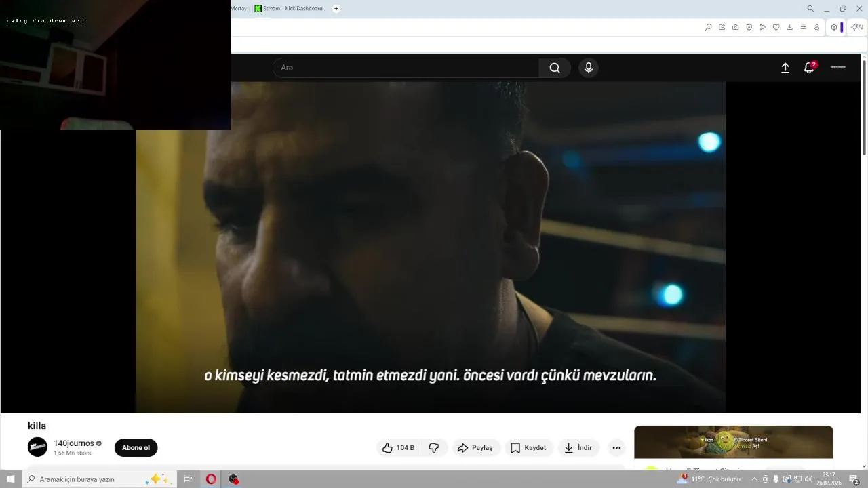Open the Windows action center notifications

(x=854, y=479)
